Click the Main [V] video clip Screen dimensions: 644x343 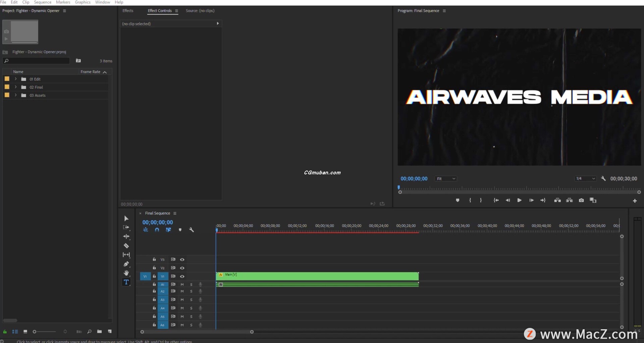tap(317, 276)
